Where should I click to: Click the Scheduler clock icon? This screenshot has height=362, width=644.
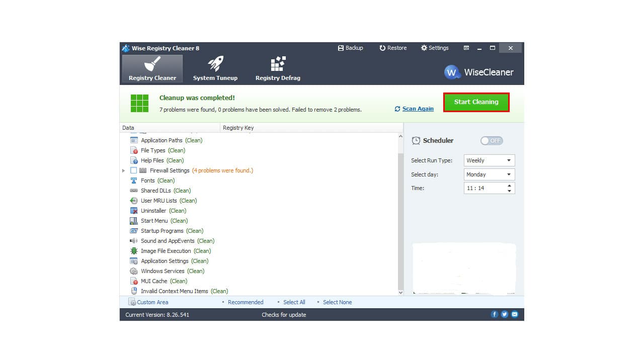(416, 141)
